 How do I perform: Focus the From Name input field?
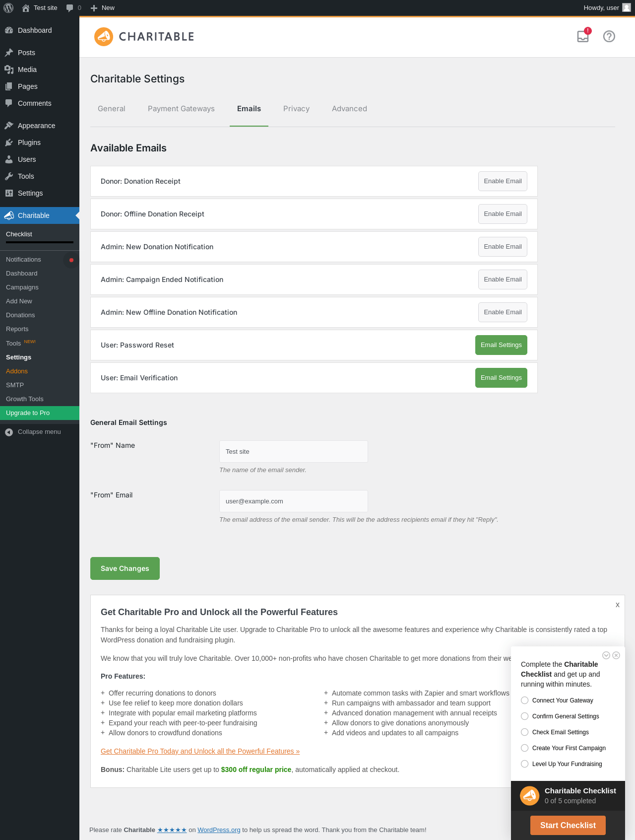(294, 451)
